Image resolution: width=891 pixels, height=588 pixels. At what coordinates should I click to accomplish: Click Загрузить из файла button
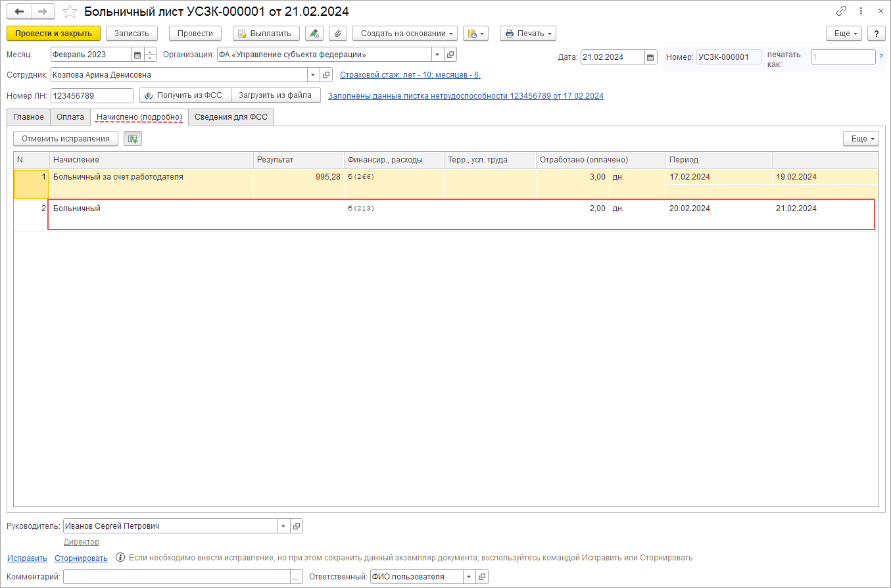click(x=276, y=95)
